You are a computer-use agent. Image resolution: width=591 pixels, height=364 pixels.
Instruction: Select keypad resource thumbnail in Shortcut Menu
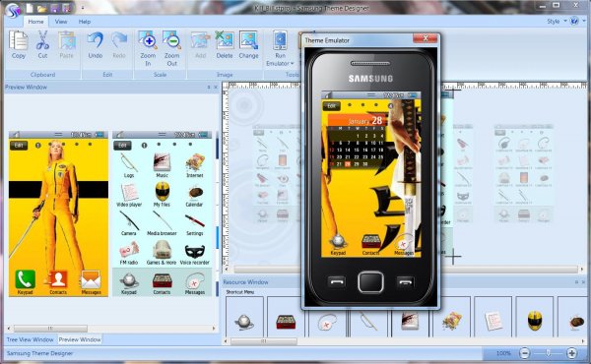[x=244, y=317]
